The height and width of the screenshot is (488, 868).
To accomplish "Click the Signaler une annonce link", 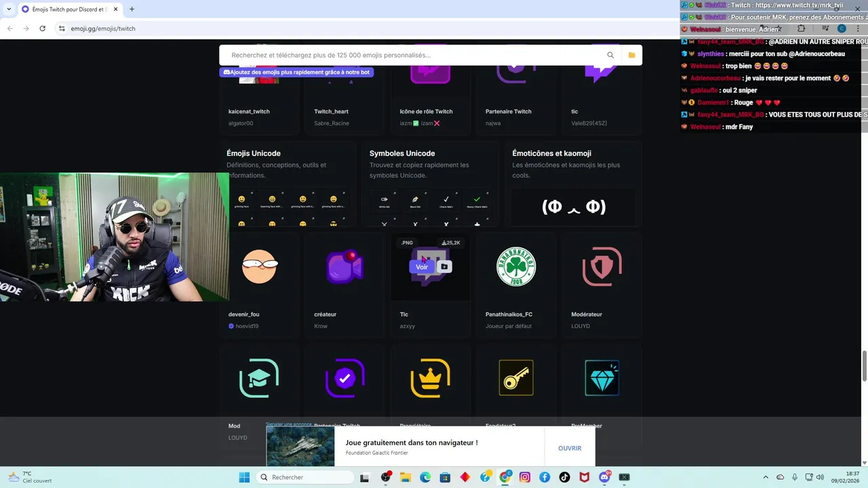I will coord(289,424).
